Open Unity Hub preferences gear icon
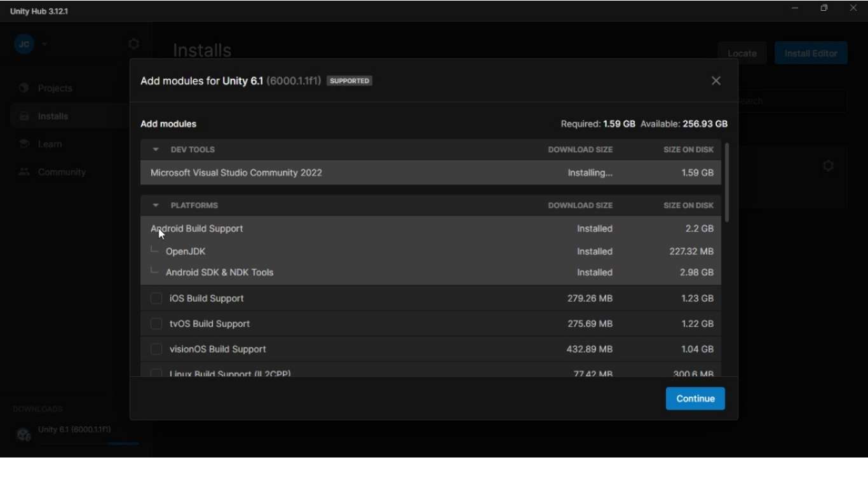This screenshot has height=488, width=868. point(133,44)
